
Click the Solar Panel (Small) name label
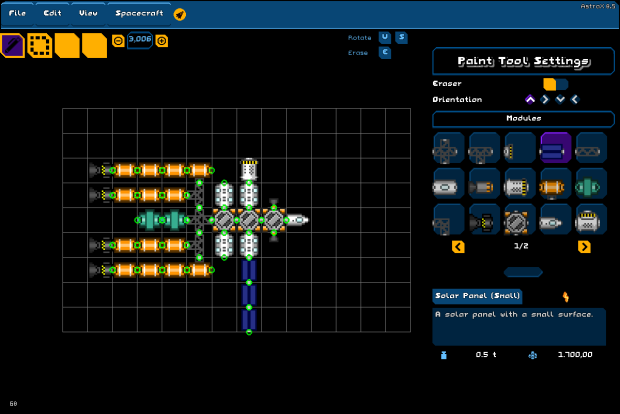(477, 296)
